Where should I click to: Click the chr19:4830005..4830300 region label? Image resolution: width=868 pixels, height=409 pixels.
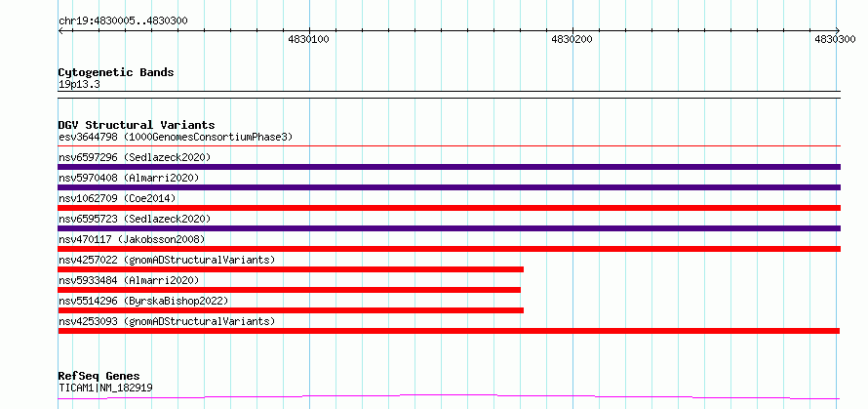point(123,21)
